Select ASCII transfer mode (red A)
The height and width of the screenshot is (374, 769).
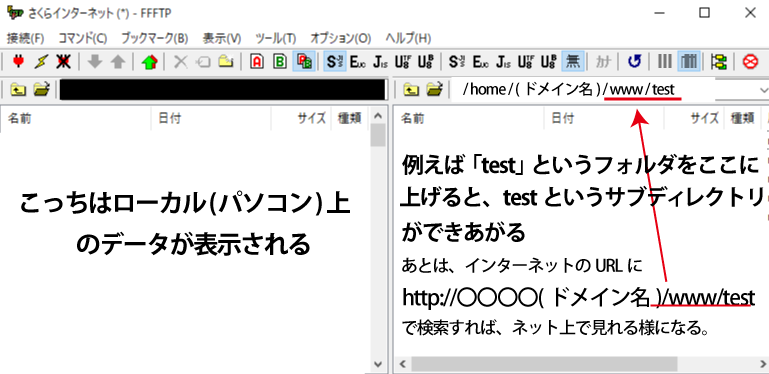[257, 62]
